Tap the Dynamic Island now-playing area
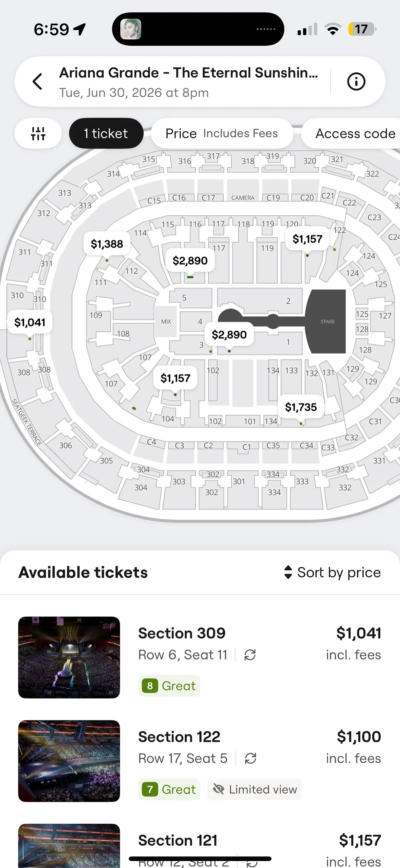 pyautogui.click(x=199, y=29)
